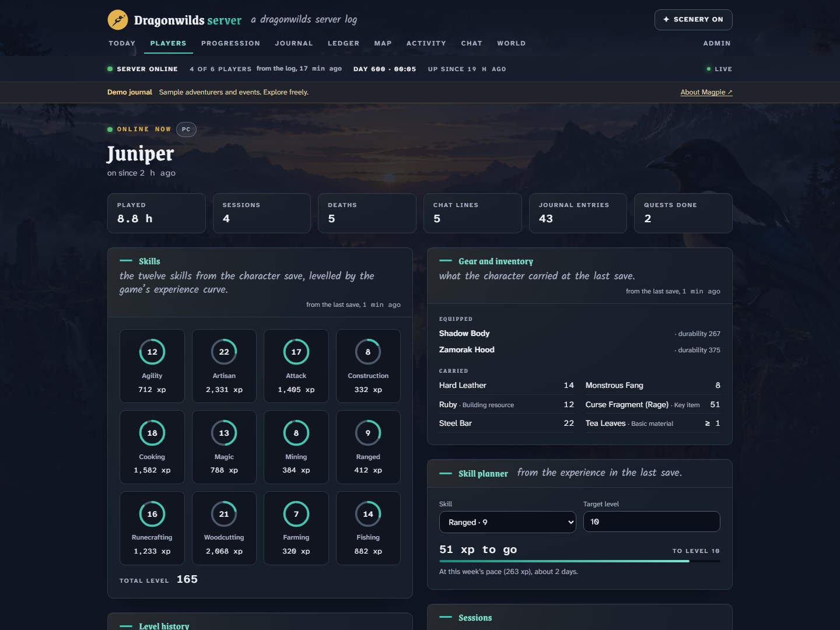
Task: Focus the Target level input field
Action: [652, 521]
